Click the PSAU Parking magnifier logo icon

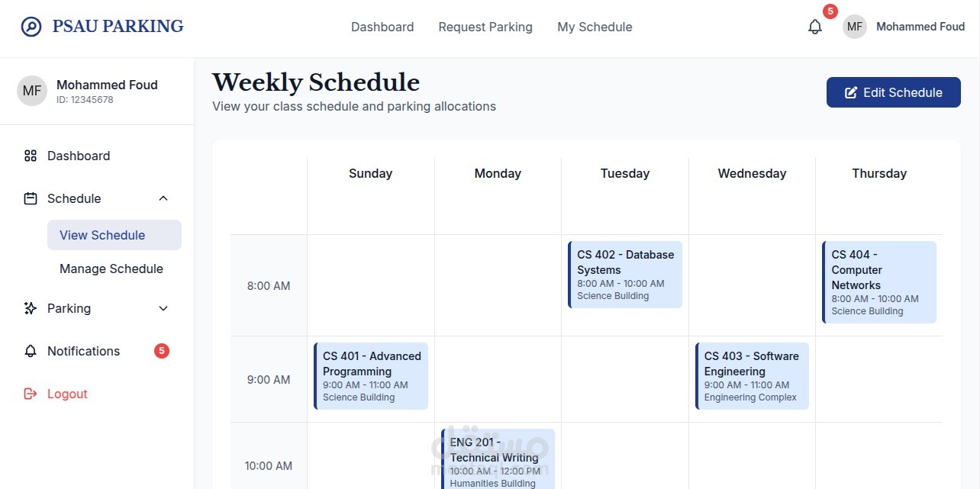31,27
